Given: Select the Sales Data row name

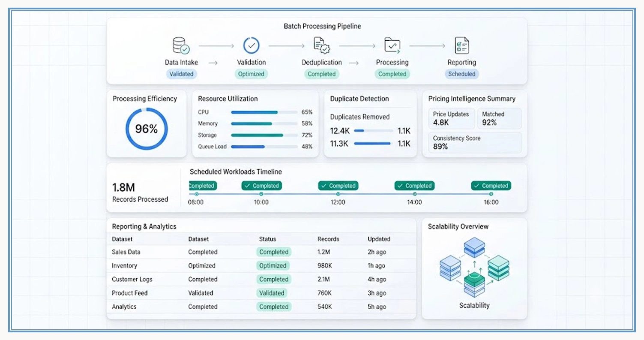Looking at the screenshot, I should point(126,252).
